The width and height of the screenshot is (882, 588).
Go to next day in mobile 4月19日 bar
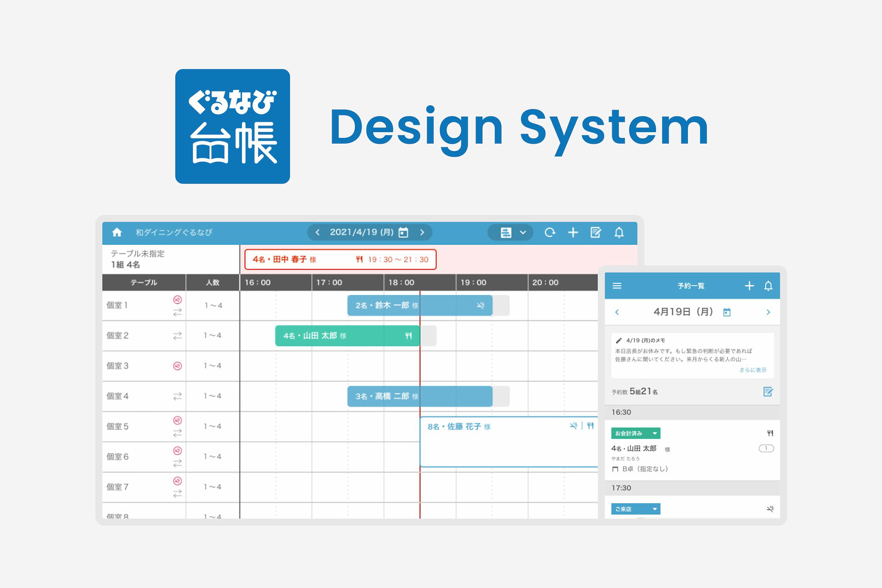coord(768,312)
